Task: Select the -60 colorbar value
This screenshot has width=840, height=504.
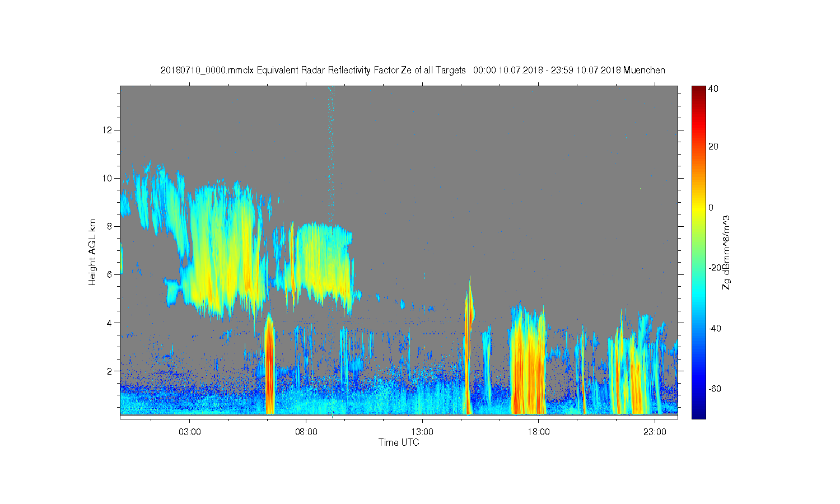Action: click(x=715, y=389)
